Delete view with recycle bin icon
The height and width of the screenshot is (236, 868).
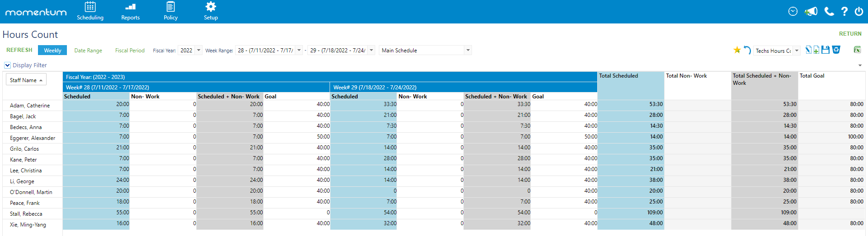pyautogui.click(x=836, y=50)
